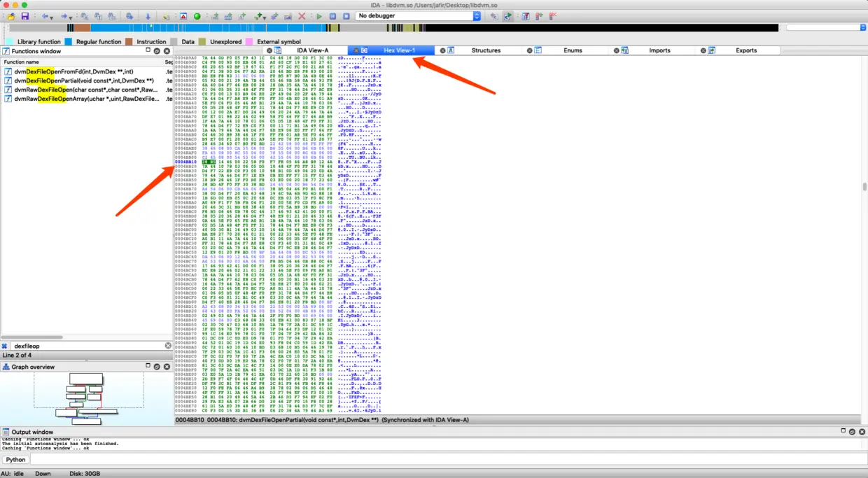Float the Output window panel

coord(853,432)
